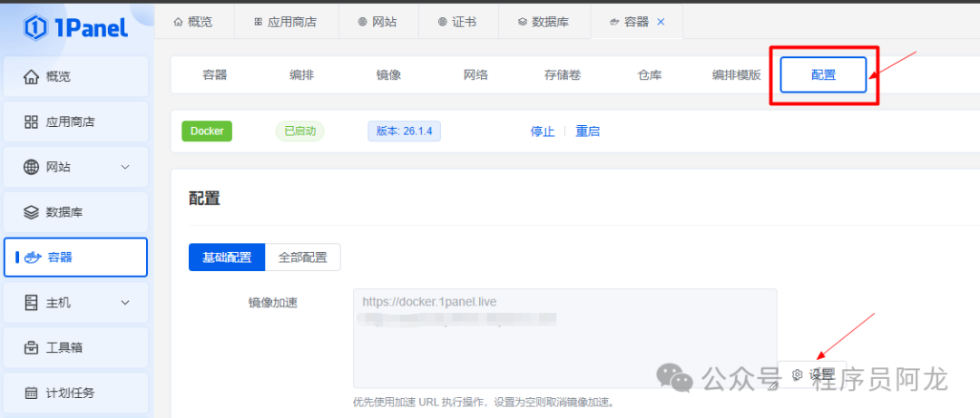Click the toolbox icon beside 工具箱 in sidebar
980x418 pixels.
click(31, 347)
